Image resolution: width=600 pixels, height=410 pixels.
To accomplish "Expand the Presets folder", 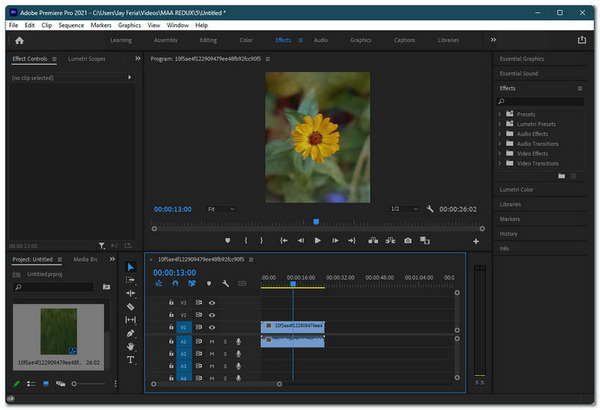I will click(499, 114).
